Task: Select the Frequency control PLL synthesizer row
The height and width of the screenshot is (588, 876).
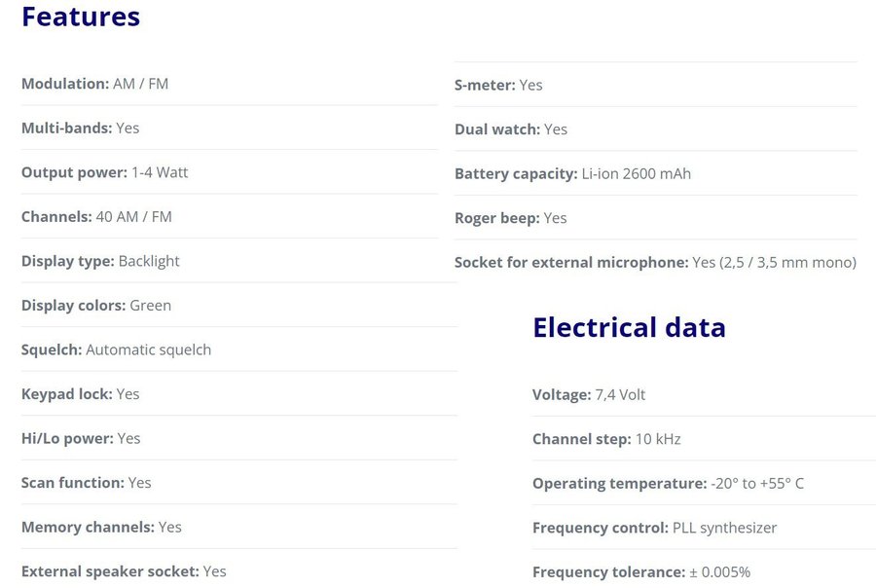Action: tap(654, 528)
